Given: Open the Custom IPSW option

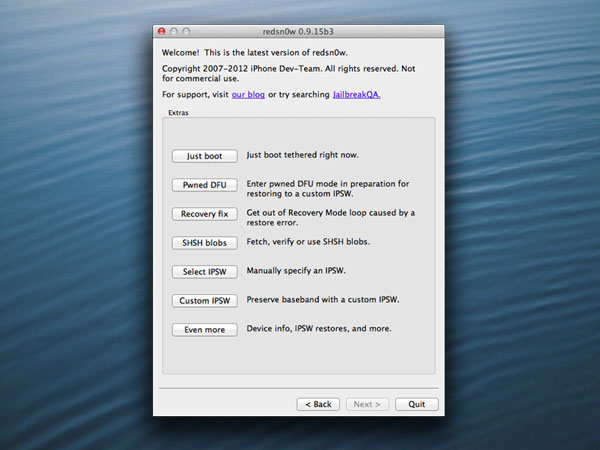Looking at the screenshot, I should point(204,301).
